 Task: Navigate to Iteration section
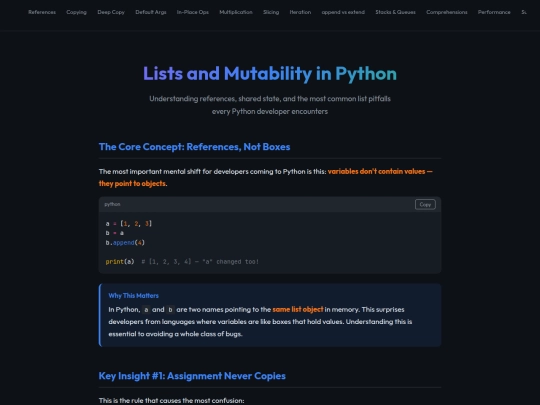tap(300, 12)
